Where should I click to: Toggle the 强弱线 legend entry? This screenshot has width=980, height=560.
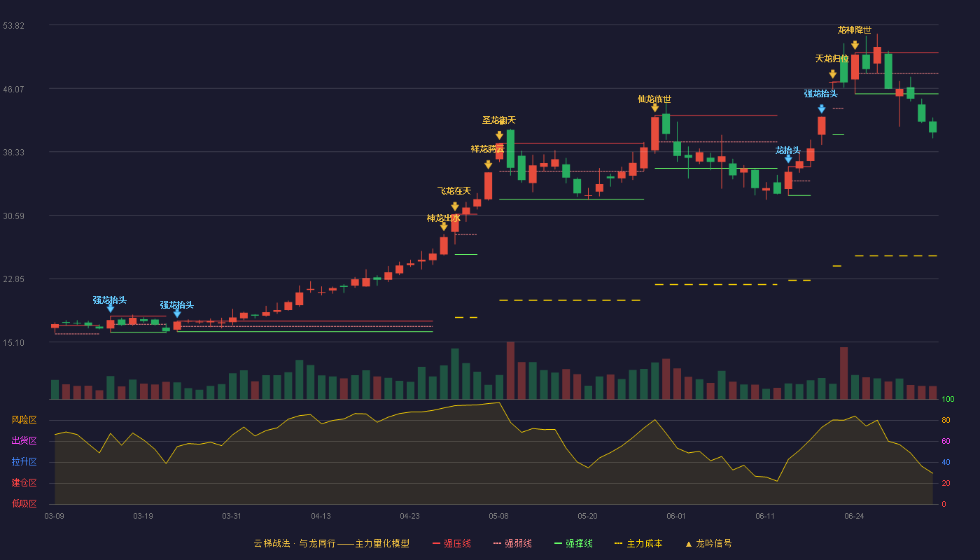click(513, 543)
